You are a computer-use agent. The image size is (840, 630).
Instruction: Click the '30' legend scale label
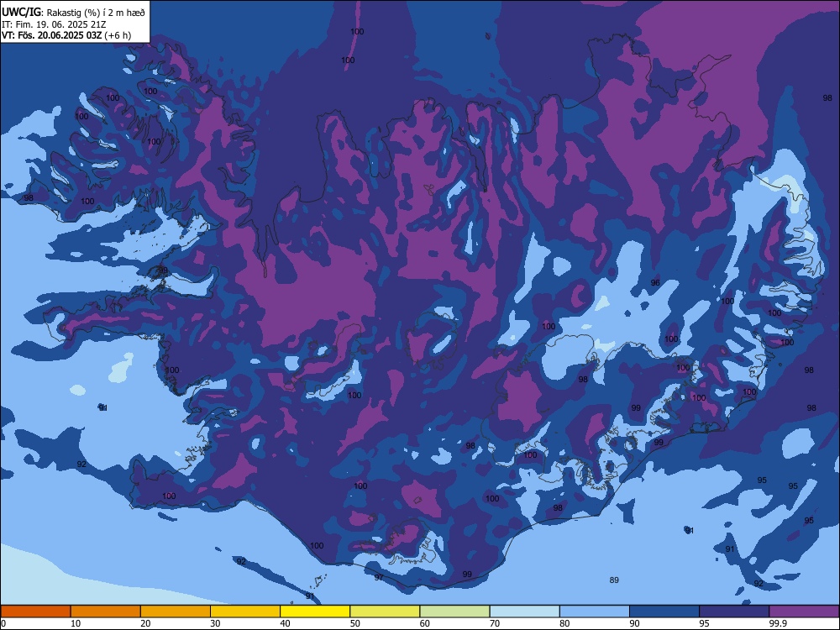[x=215, y=623]
